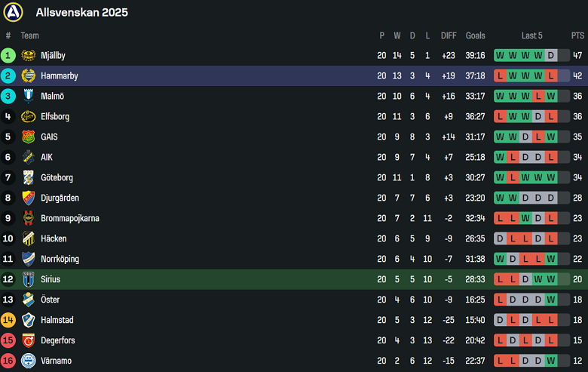
Task: Click the AIK team crest
Action: tap(29, 157)
